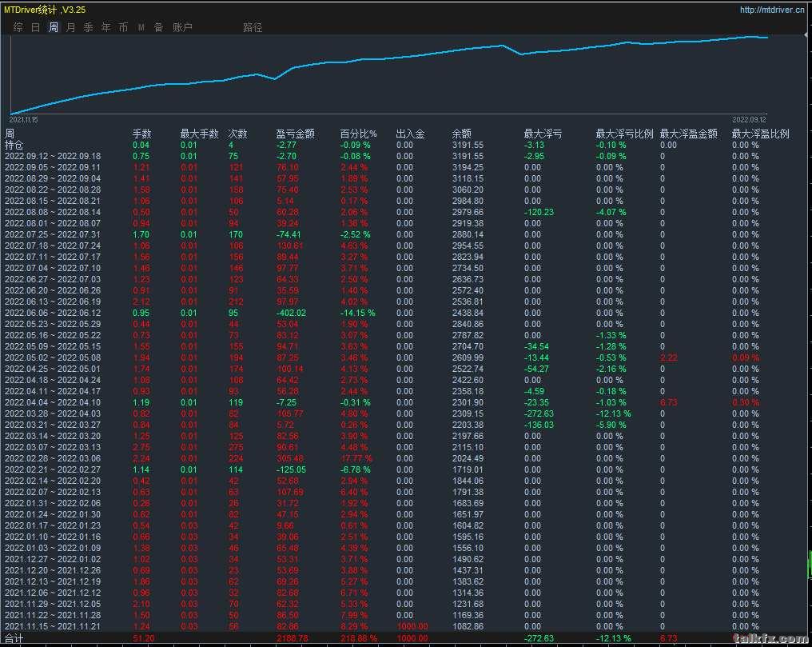Click the 百分比% column header
The image size is (812, 647).
tap(358, 134)
